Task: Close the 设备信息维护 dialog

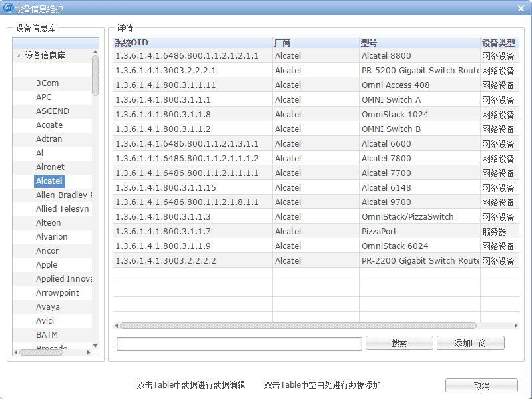Action: pyautogui.click(x=521, y=9)
